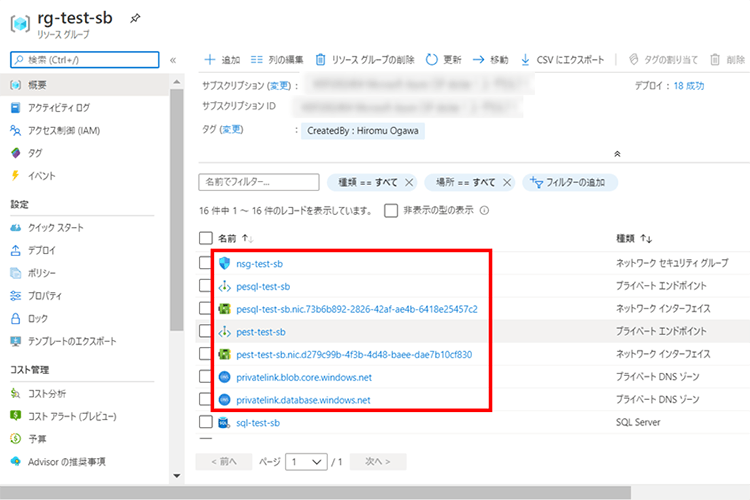Screen dimensions: 750x500
Task: Click the CreatedBy : Hiromu Ogawa tag
Action: pyautogui.click(x=363, y=131)
